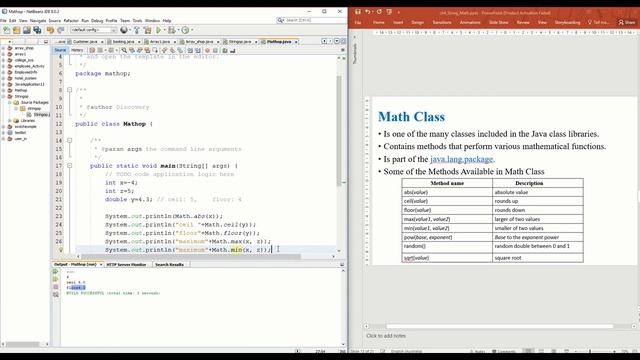
Task: Click editor horizontal scrollbar thumb
Action: pyautogui.click(x=191, y=256)
